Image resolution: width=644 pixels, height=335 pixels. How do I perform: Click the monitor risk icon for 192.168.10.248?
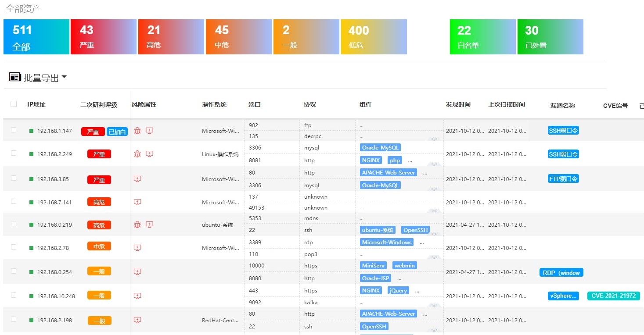click(x=137, y=296)
